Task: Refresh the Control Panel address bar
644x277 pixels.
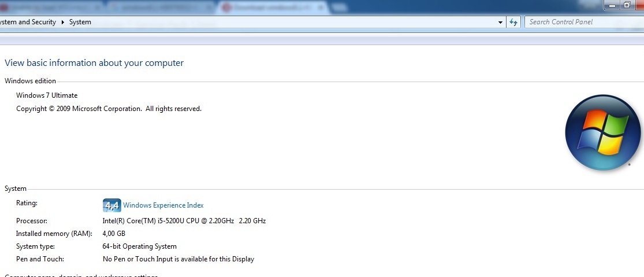Action: 513,22
